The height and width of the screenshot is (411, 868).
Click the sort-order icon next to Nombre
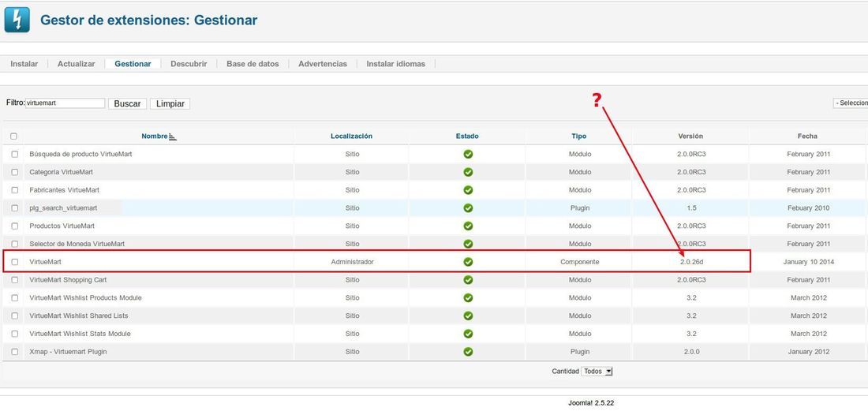coord(172,136)
